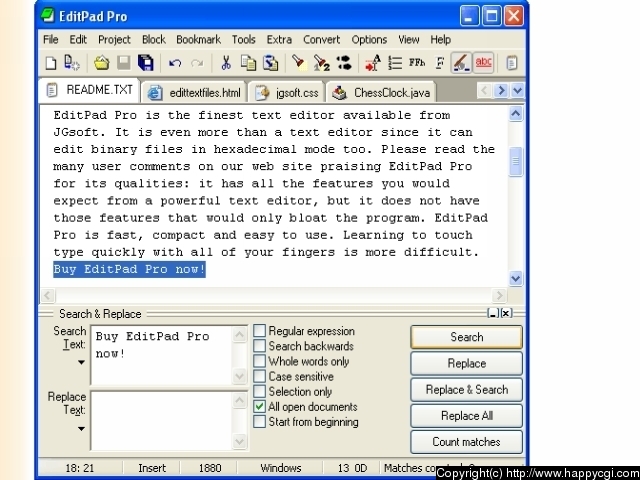Image resolution: width=640 pixels, height=480 pixels.
Task: Toggle line numbers list icon
Action: pyautogui.click(x=395, y=63)
